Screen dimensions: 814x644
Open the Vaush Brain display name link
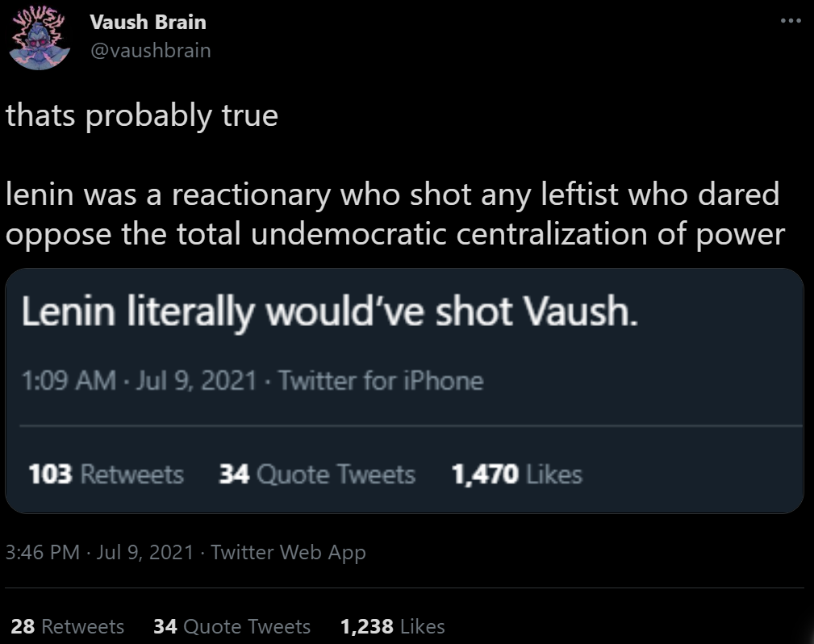[x=148, y=22]
